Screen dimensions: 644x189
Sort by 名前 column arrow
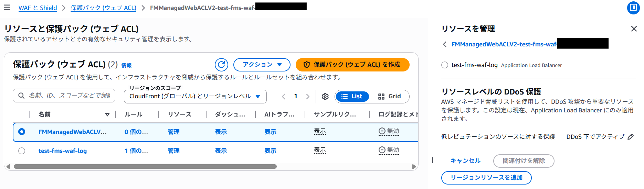(x=107, y=114)
